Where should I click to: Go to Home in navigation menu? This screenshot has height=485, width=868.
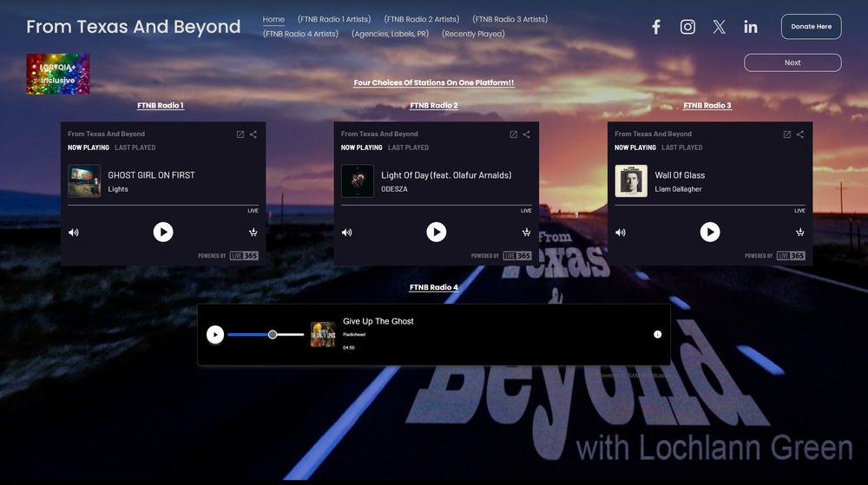point(273,19)
